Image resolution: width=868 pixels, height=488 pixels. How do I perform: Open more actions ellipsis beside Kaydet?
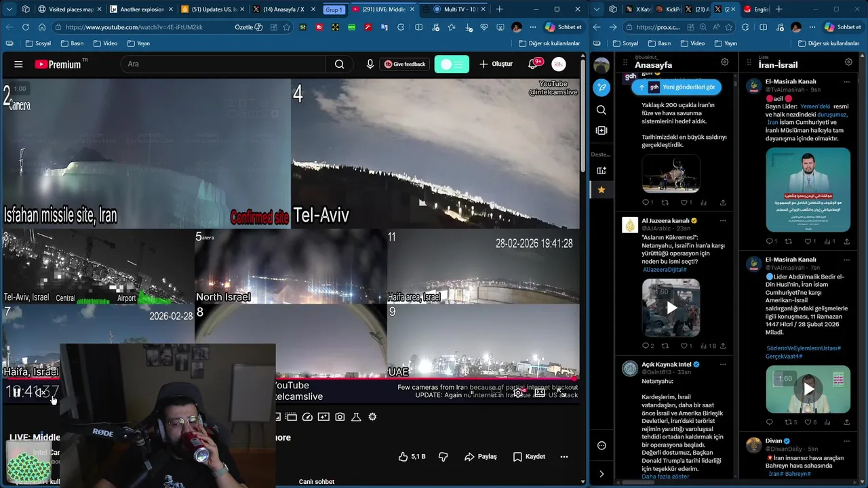[x=564, y=457]
